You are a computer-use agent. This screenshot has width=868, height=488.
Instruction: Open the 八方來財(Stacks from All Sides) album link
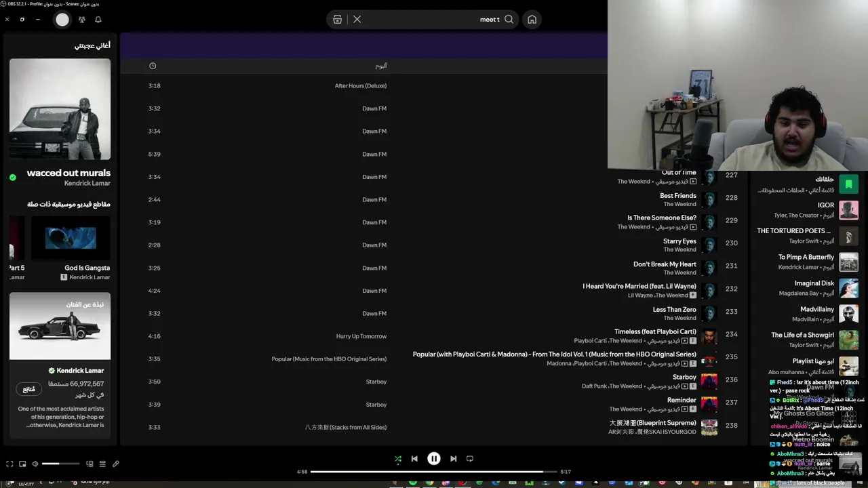pos(346,428)
